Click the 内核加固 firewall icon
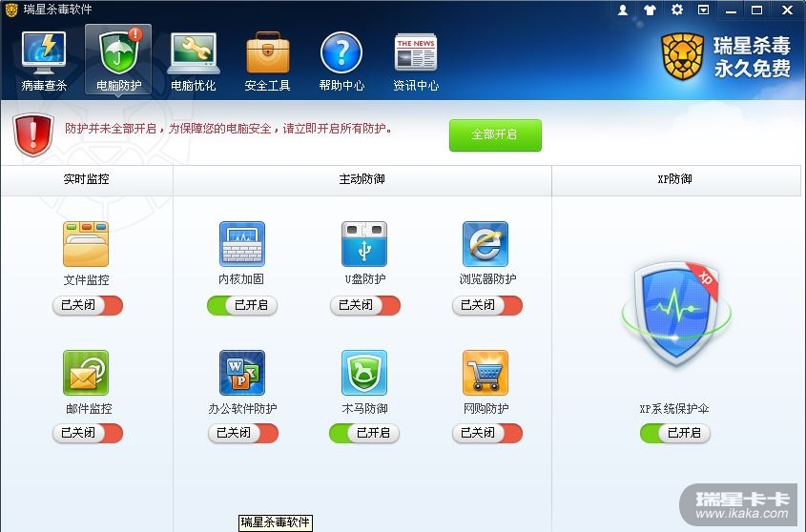This screenshot has height=532, width=806. pyautogui.click(x=242, y=244)
